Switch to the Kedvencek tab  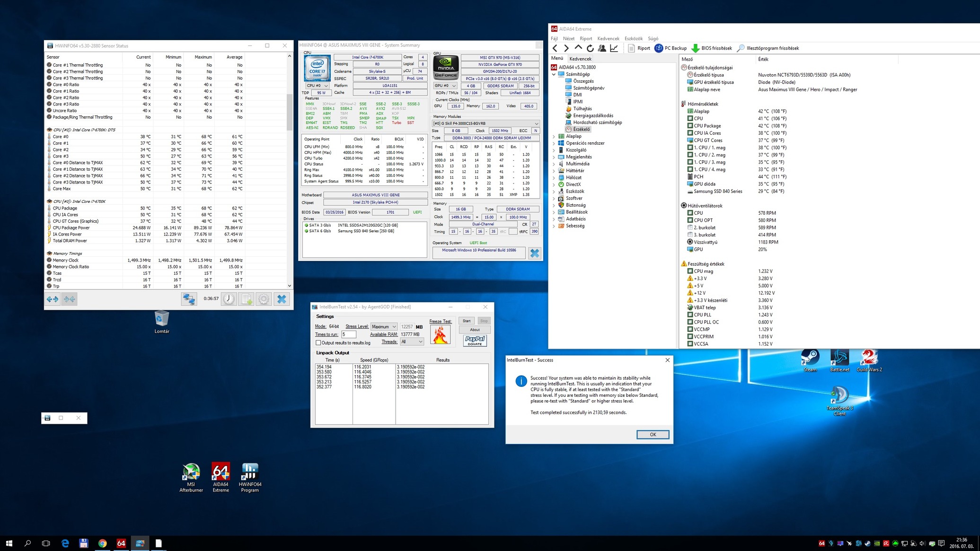point(580,59)
